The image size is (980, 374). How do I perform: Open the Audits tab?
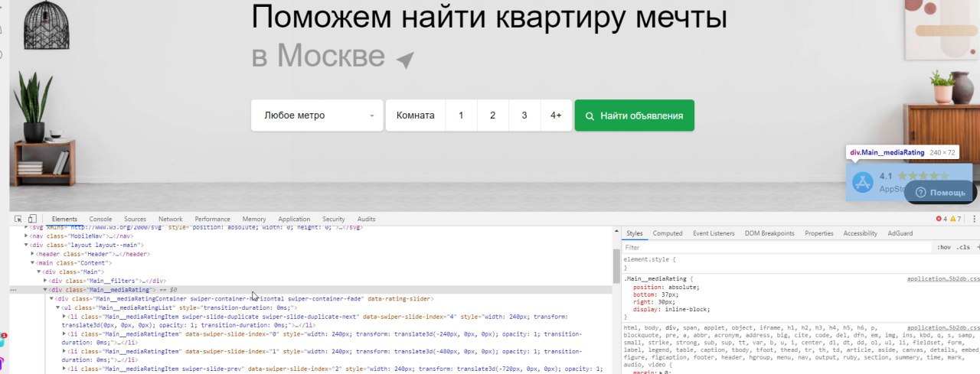366,219
